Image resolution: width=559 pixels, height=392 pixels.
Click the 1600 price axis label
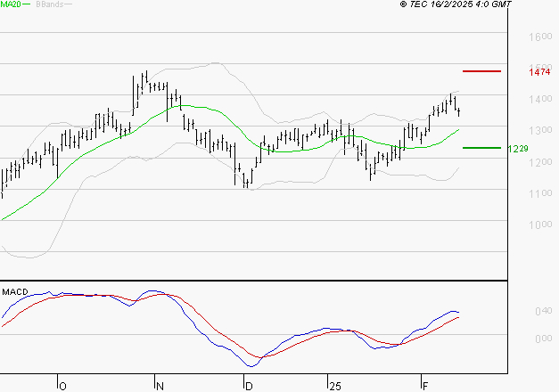coord(540,37)
